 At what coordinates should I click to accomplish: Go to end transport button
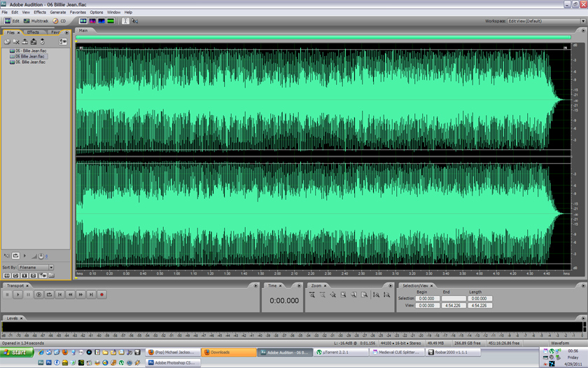coord(91,295)
